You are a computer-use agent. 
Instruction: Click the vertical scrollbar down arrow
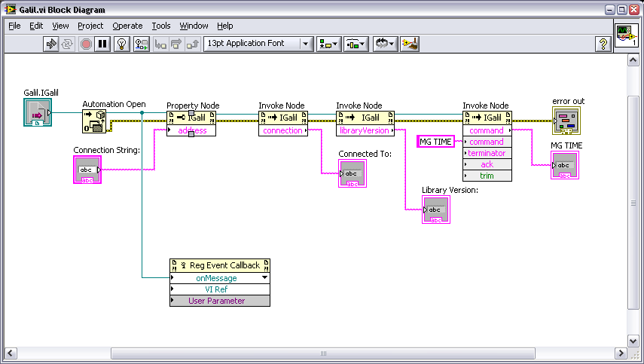point(633,341)
